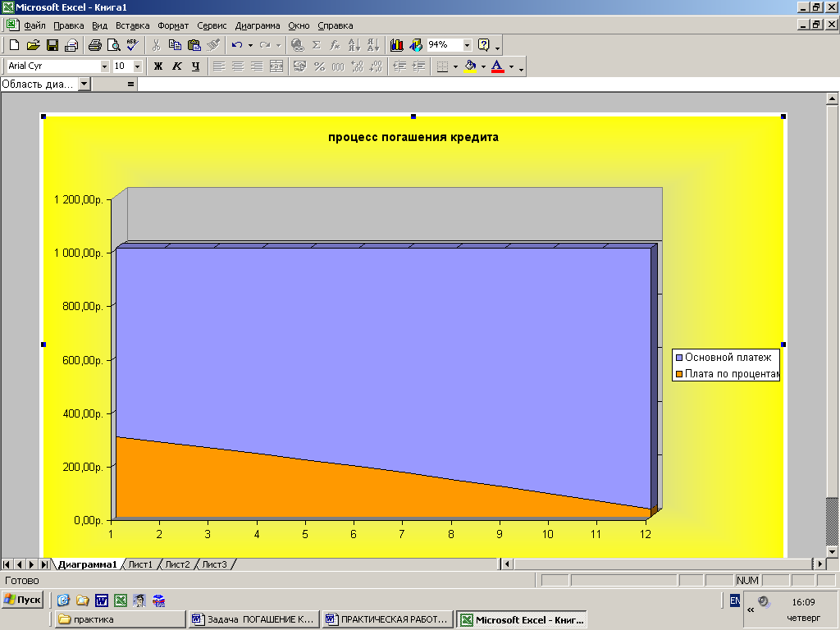
Task: Click the Copy icon in toolbar
Action: tap(175, 46)
